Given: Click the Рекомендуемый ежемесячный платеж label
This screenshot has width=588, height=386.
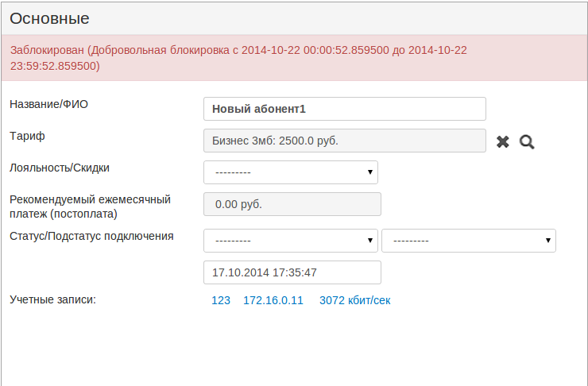Looking at the screenshot, I should pyautogui.click(x=90, y=207).
